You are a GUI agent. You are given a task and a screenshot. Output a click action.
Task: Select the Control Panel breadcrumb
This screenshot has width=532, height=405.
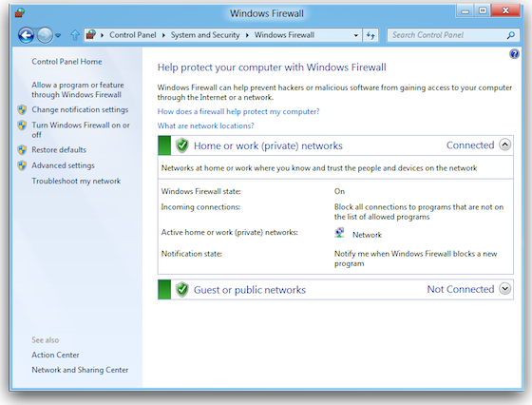[133, 35]
